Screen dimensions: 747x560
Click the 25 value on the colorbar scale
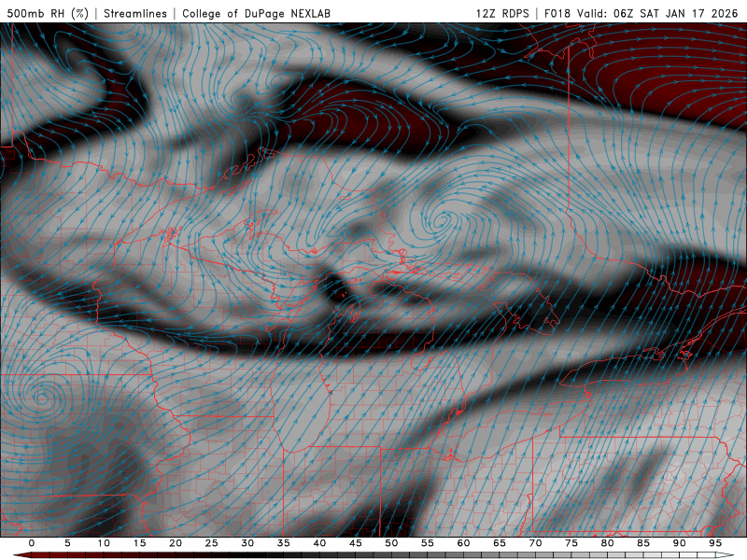point(212,543)
